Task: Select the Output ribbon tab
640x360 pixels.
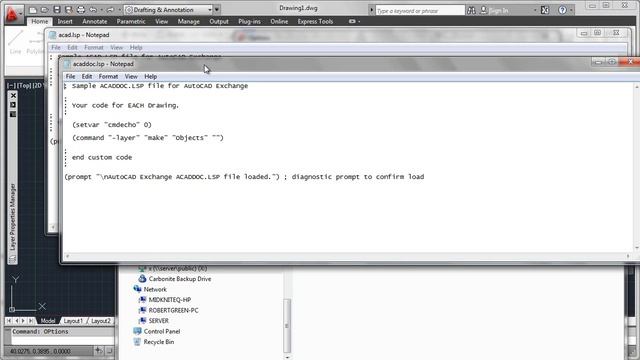Action: 219,21
